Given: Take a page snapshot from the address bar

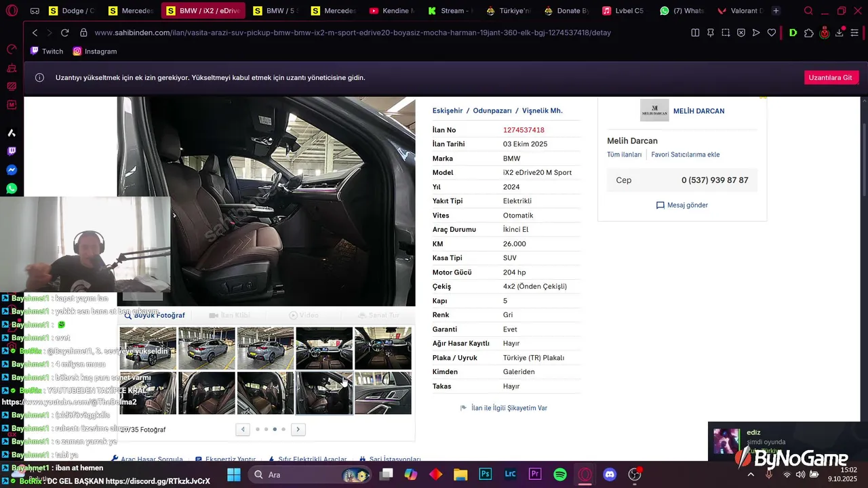Looking at the screenshot, I should pyautogui.click(x=726, y=33).
